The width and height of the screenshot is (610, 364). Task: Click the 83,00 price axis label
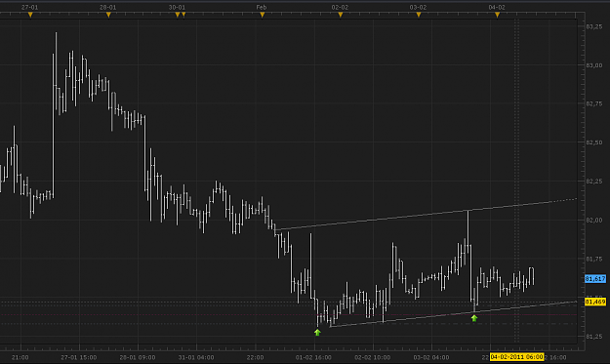pyautogui.click(x=594, y=65)
